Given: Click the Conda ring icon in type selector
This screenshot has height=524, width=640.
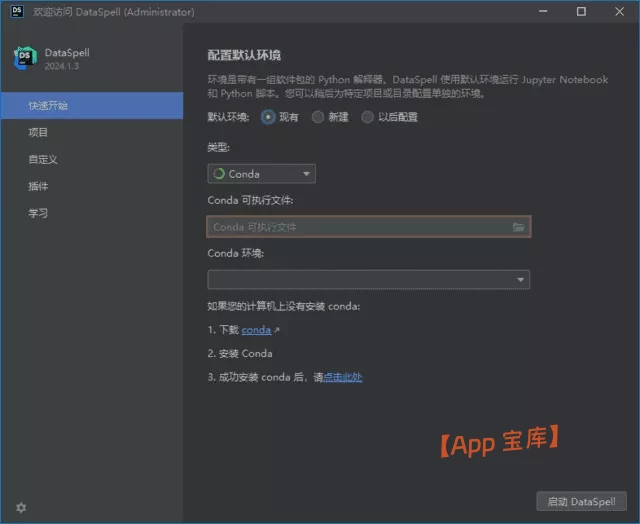Looking at the screenshot, I should [x=218, y=174].
